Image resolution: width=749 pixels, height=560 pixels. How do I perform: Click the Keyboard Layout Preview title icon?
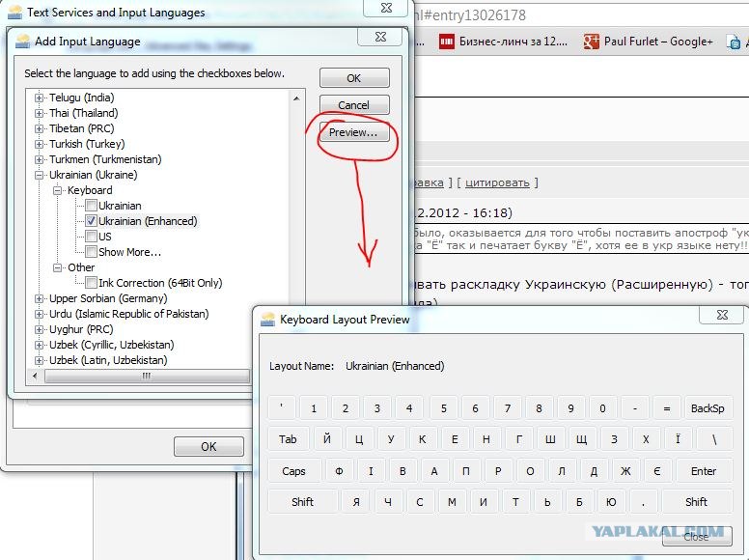point(266,319)
